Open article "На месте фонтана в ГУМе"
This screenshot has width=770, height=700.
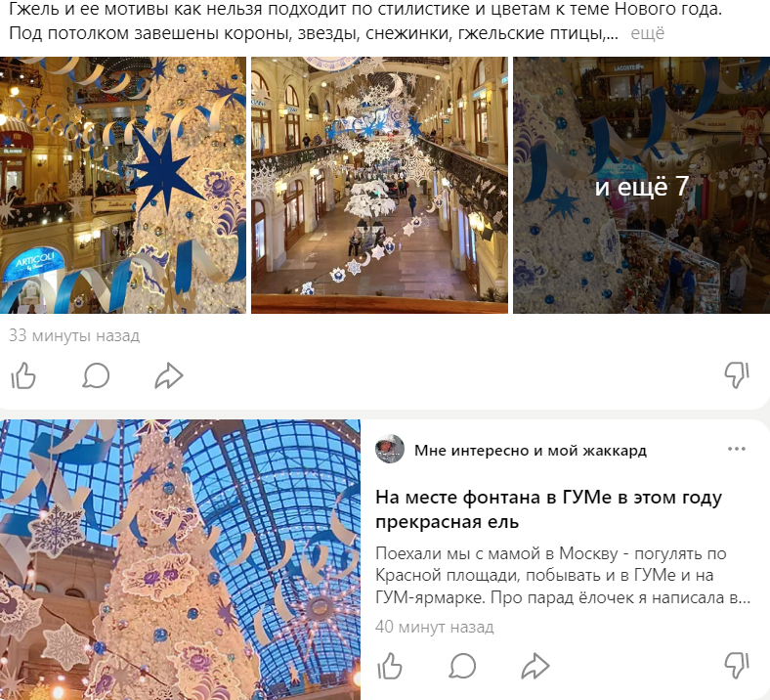548,509
